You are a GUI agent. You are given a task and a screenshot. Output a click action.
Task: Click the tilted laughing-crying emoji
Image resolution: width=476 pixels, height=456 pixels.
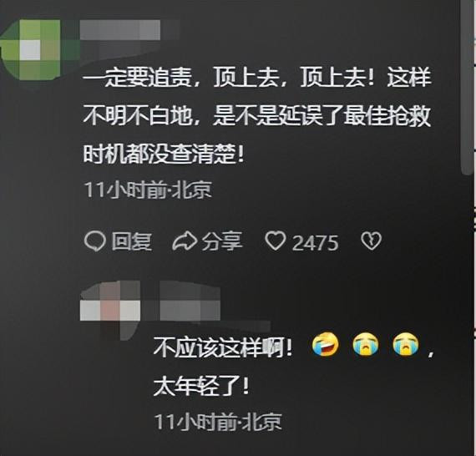326,345
